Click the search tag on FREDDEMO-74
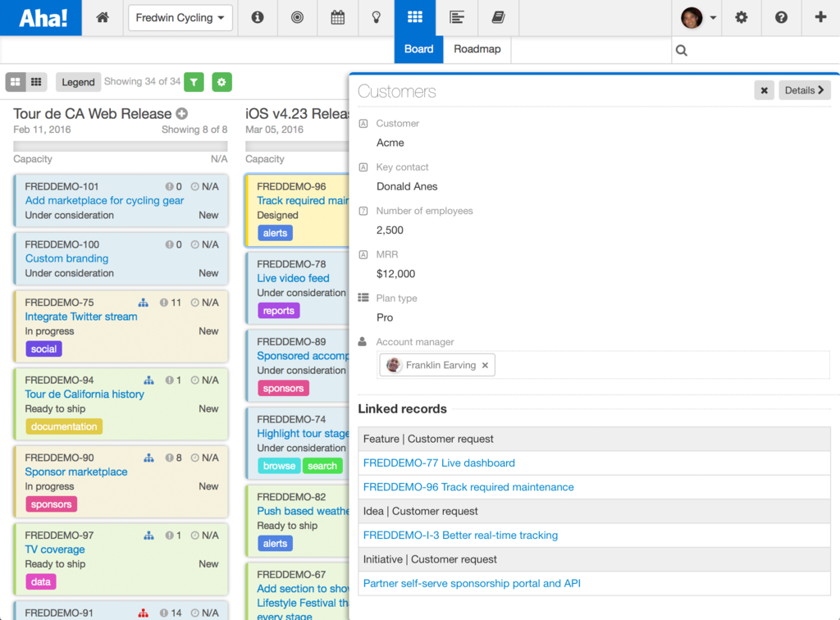 (x=322, y=466)
